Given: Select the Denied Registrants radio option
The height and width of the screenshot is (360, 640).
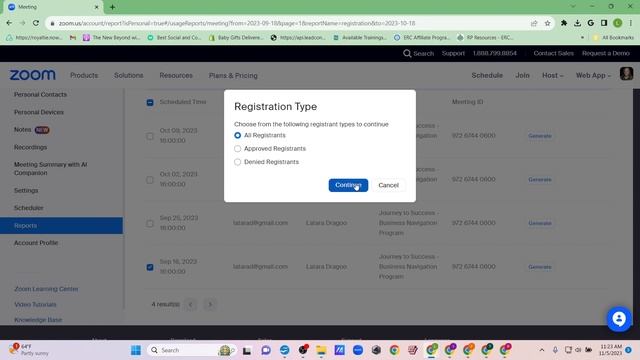Looking at the screenshot, I should 238,162.
